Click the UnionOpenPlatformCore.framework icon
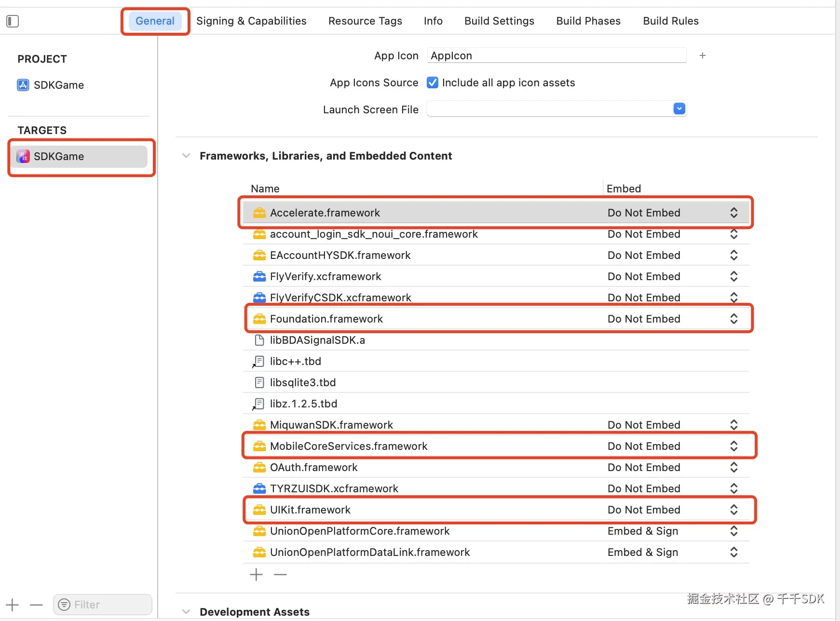The width and height of the screenshot is (840, 621). (x=259, y=531)
